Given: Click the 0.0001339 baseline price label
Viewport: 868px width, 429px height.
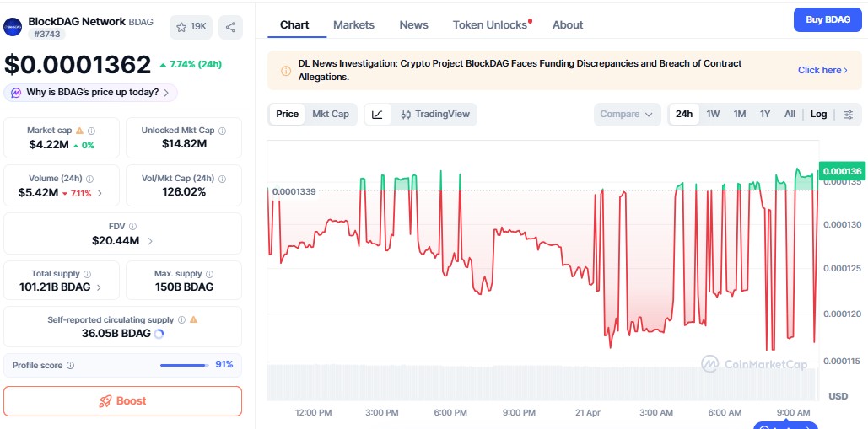Looking at the screenshot, I should click(294, 191).
